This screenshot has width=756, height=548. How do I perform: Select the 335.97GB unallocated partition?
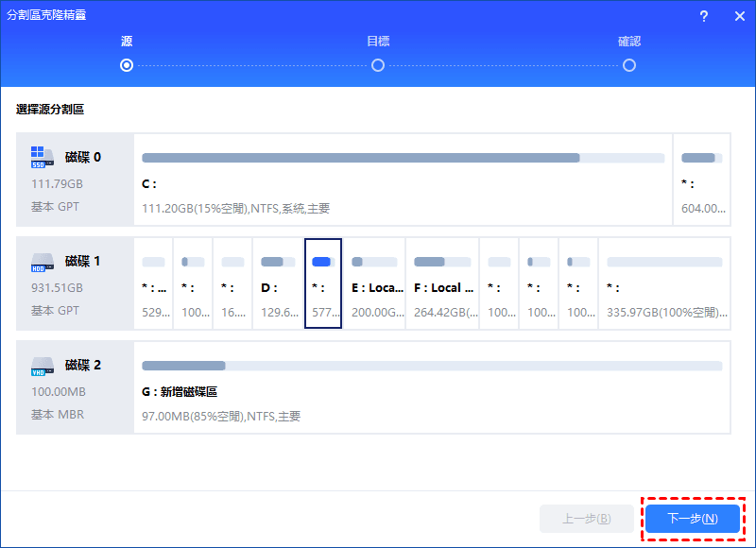664,283
